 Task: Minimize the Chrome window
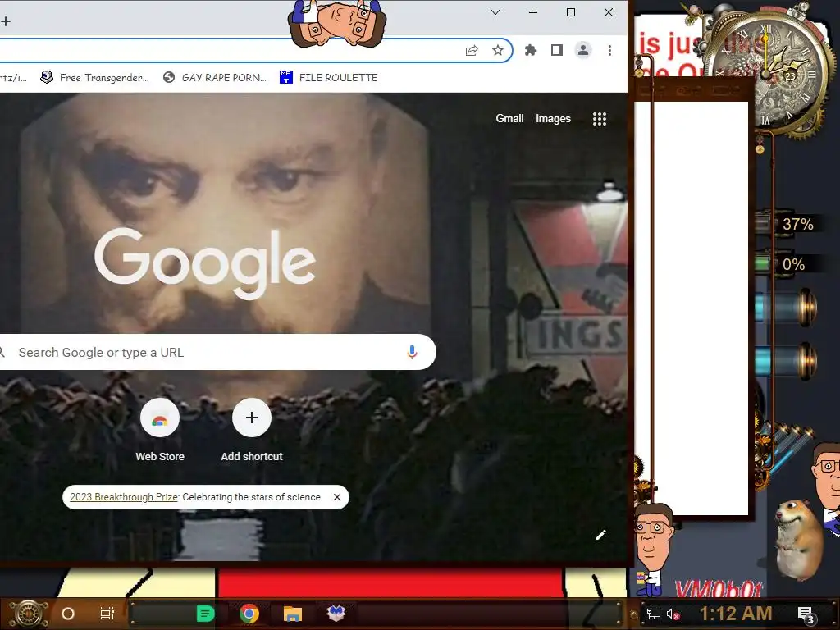coord(533,12)
